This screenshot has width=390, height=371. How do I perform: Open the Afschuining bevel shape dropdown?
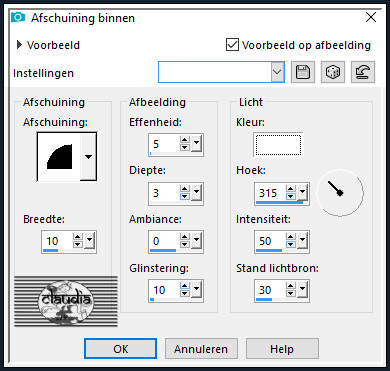(88, 157)
